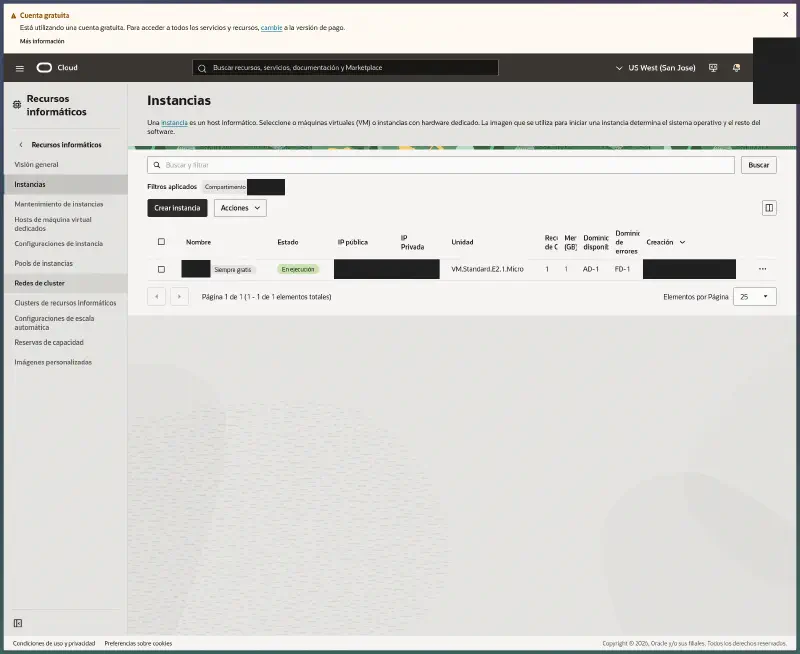Open the US West (San Jose) region dropdown
Viewport: 800px width, 654px height.
tap(656, 68)
